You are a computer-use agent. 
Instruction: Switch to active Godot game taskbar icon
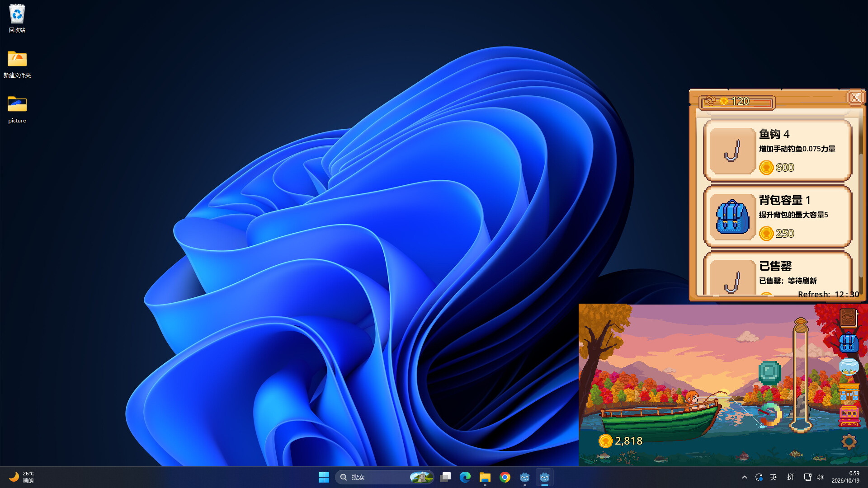click(545, 477)
